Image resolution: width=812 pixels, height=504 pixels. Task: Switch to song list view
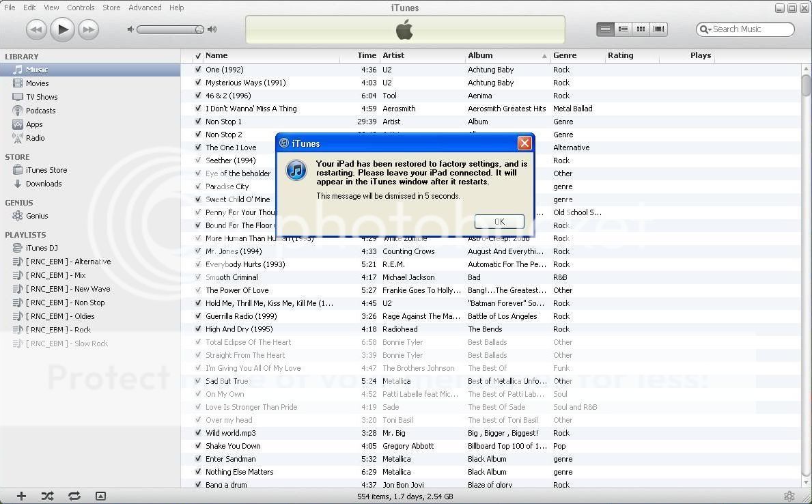click(x=605, y=29)
